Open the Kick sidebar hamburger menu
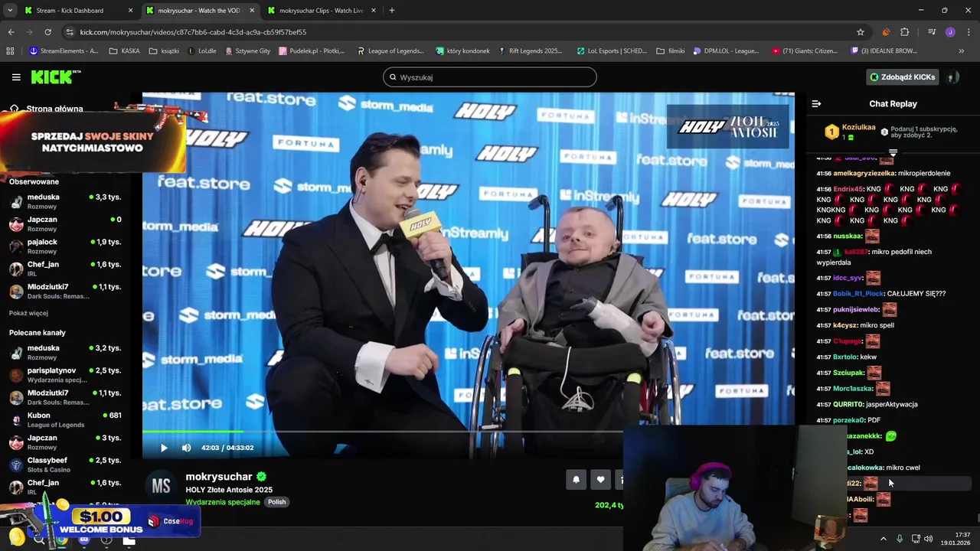Screen dimensions: 980x551 point(16,77)
